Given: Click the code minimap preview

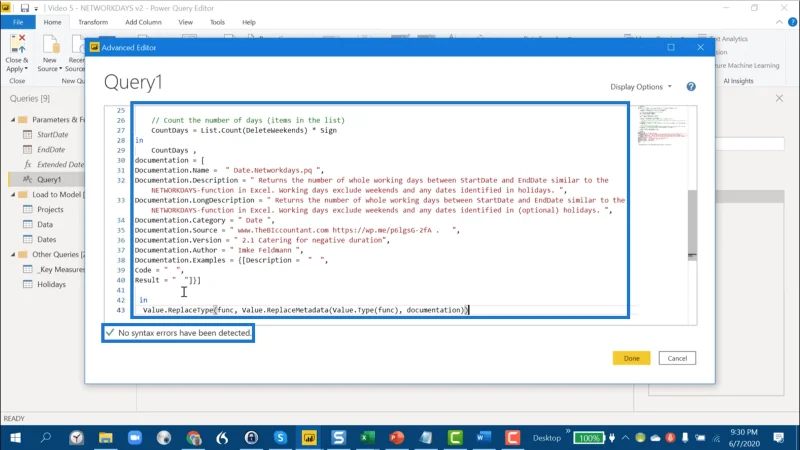Looking at the screenshot, I should click(x=661, y=126).
